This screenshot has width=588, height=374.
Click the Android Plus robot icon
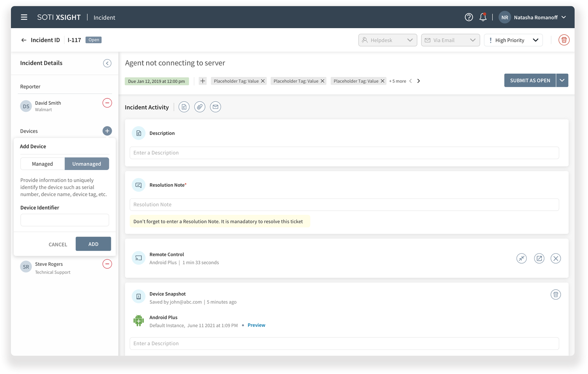tap(138, 320)
